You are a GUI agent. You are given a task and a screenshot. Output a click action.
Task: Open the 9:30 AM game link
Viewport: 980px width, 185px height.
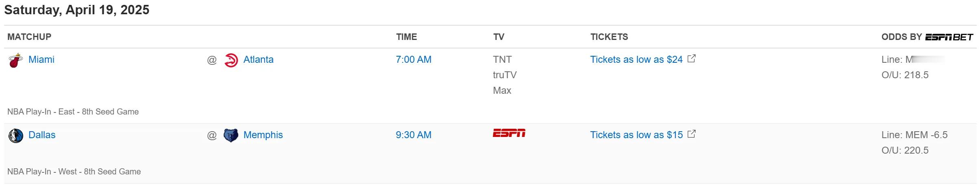414,135
